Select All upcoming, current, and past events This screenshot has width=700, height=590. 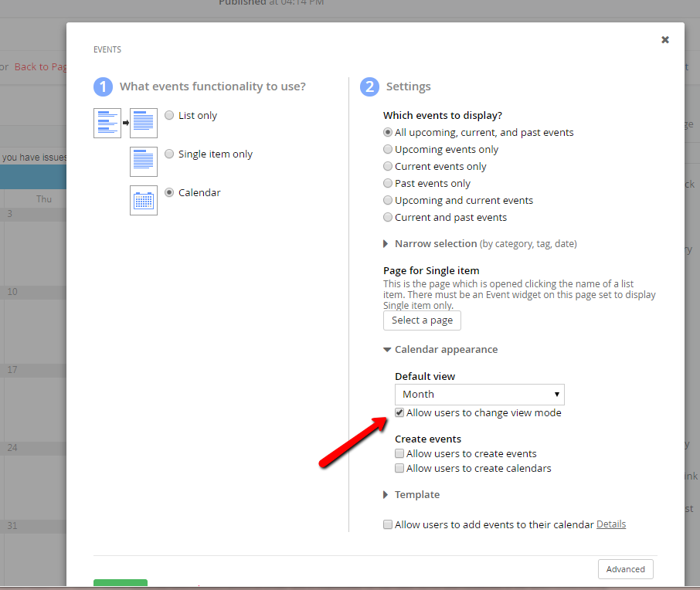[x=388, y=133]
